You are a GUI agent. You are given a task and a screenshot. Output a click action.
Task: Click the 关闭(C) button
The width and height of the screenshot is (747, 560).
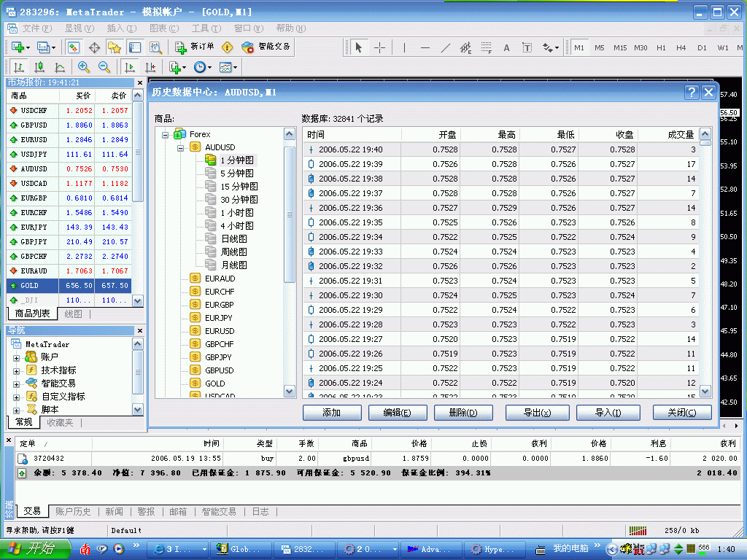(682, 413)
